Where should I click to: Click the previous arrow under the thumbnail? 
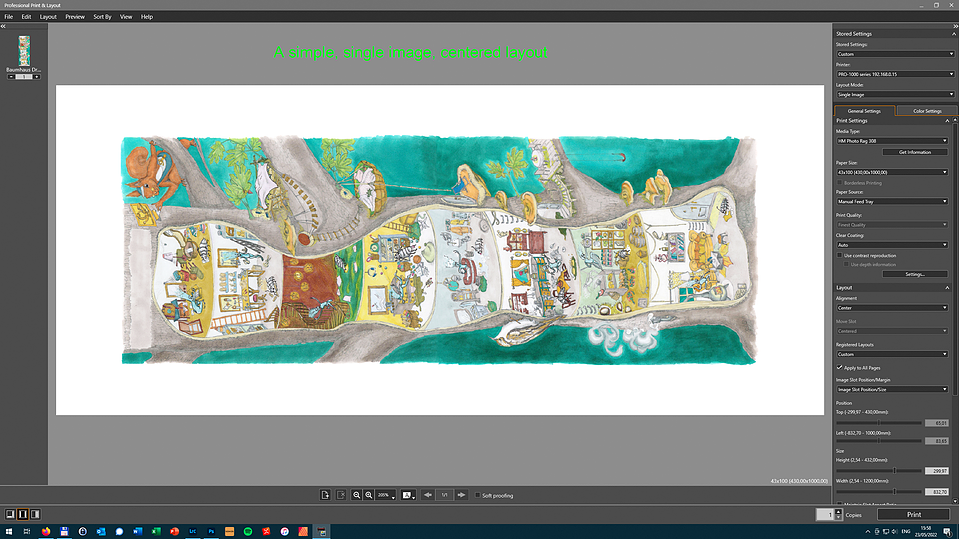pos(11,77)
